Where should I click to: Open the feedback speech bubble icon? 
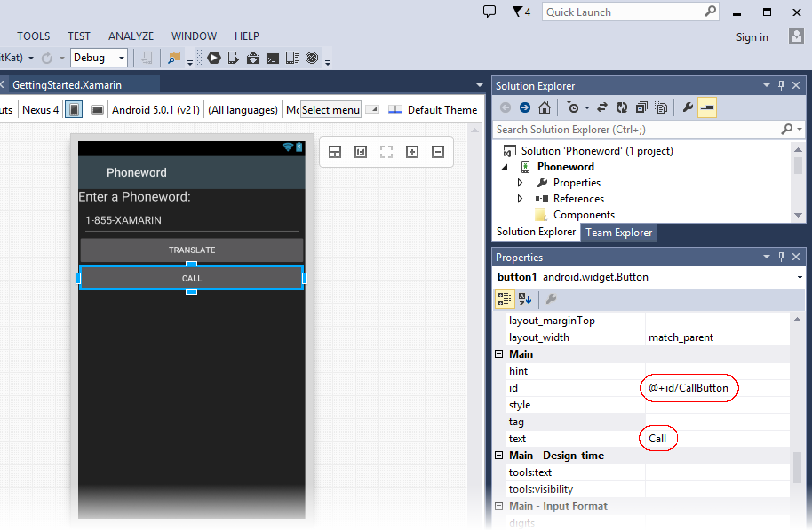click(489, 12)
